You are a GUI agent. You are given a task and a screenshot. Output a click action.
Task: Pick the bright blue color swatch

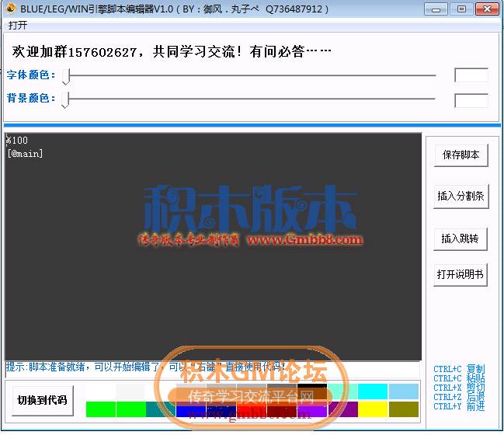tap(191, 409)
